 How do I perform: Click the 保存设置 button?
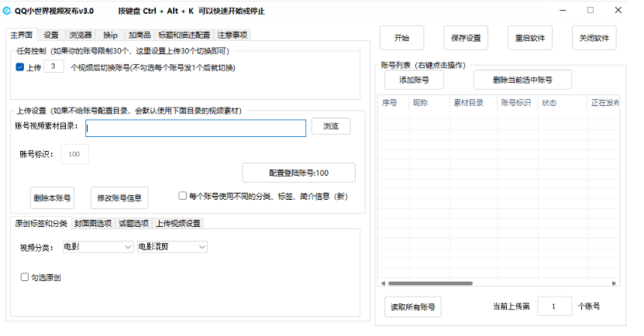(x=466, y=38)
